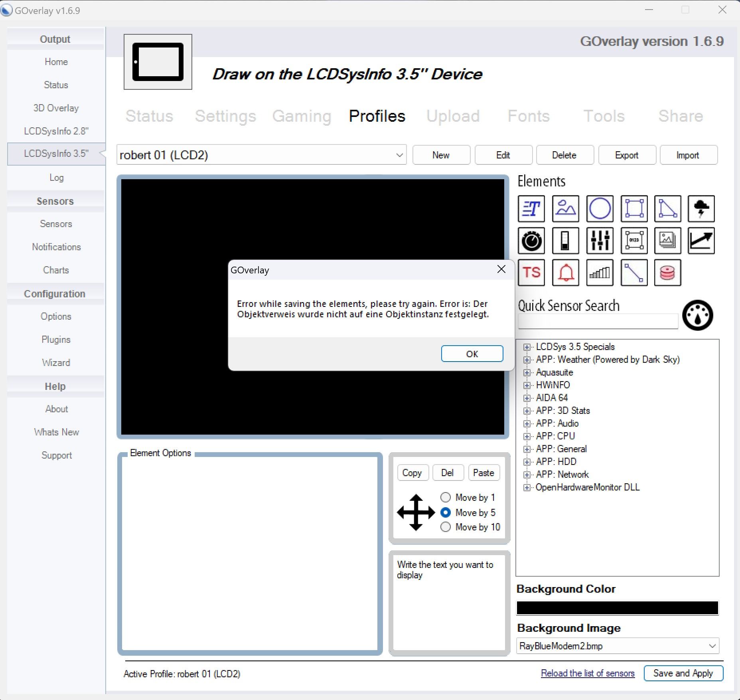Image resolution: width=740 pixels, height=700 pixels.
Task: Click the LCD device tablet icon
Action: pyautogui.click(x=158, y=62)
